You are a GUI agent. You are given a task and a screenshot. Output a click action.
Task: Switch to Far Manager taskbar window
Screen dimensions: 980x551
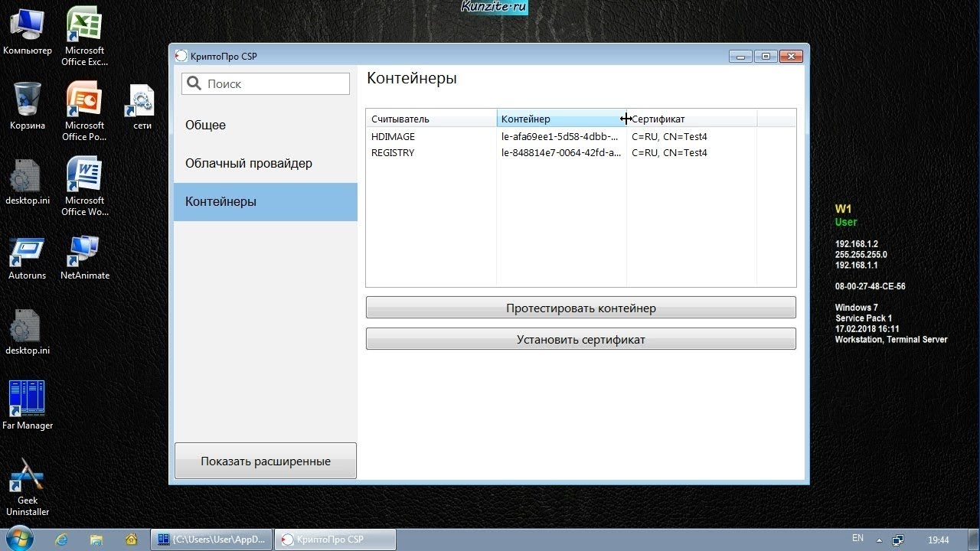point(211,540)
